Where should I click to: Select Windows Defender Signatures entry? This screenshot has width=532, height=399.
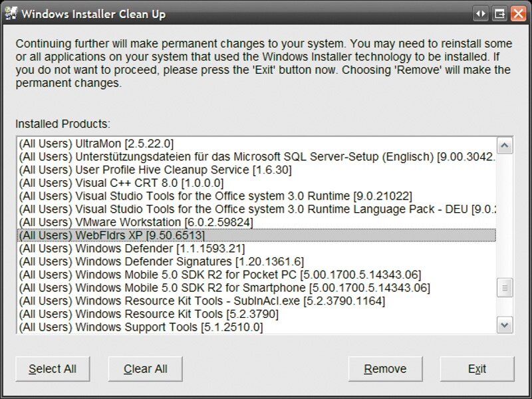pyautogui.click(x=161, y=261)
